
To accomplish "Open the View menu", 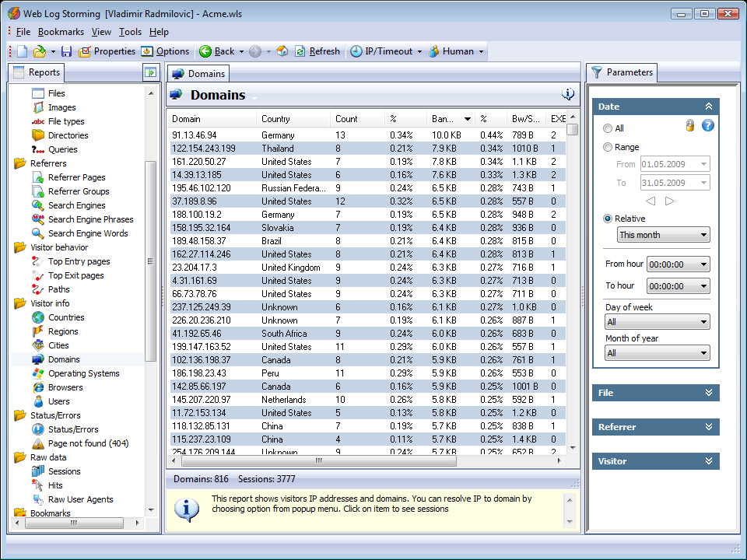I will click(x=101, y=32).
